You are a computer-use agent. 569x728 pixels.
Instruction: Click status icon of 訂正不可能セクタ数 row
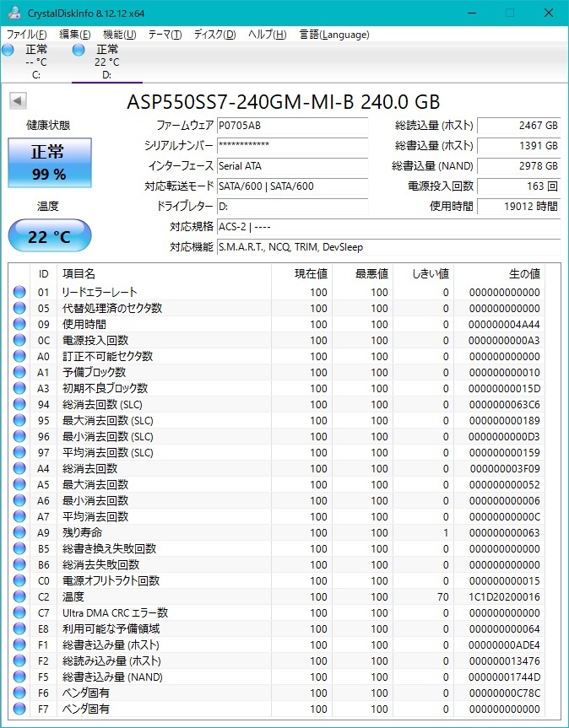(x=19, y=356)
